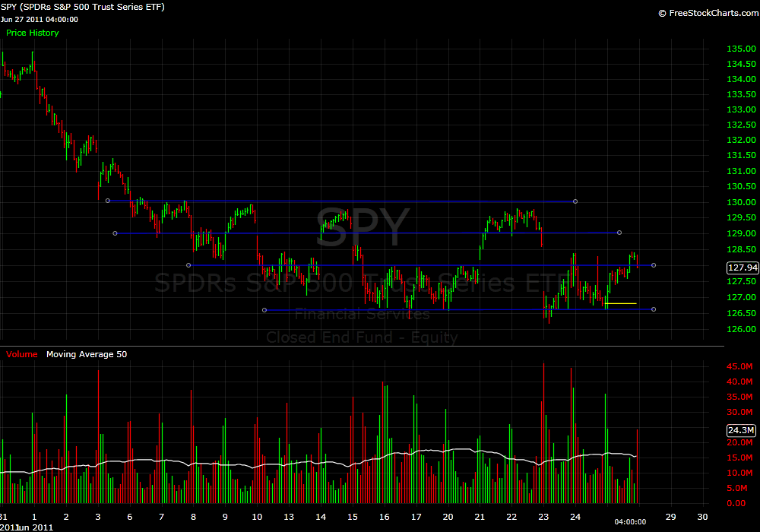Click the 129.50 price axis label

(741, 217)
